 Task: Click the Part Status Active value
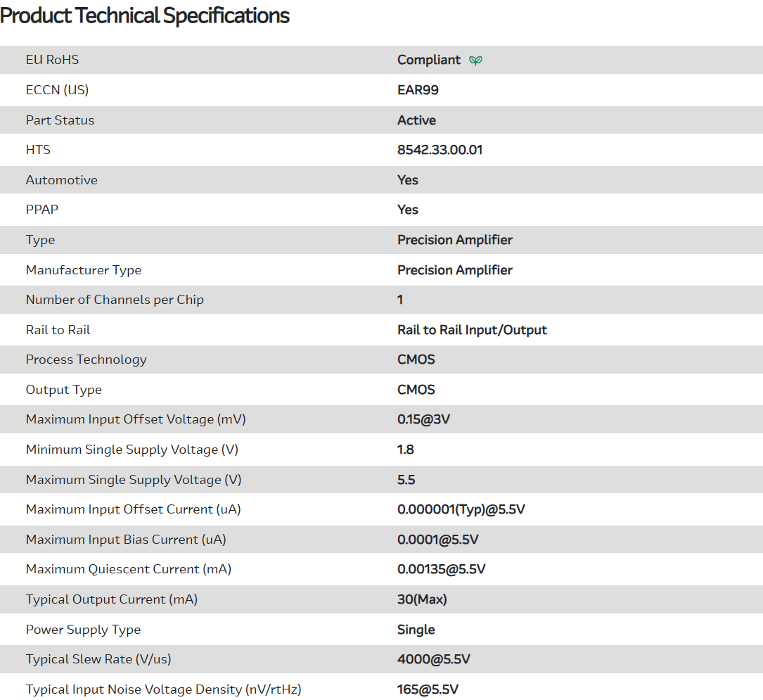(416, 120)
